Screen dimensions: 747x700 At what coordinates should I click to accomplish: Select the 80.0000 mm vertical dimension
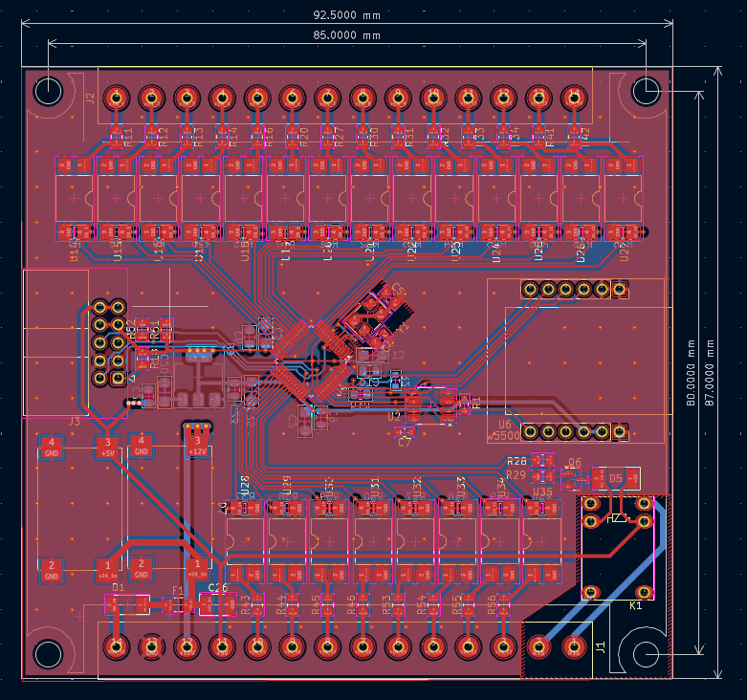[x=691, y=371]
